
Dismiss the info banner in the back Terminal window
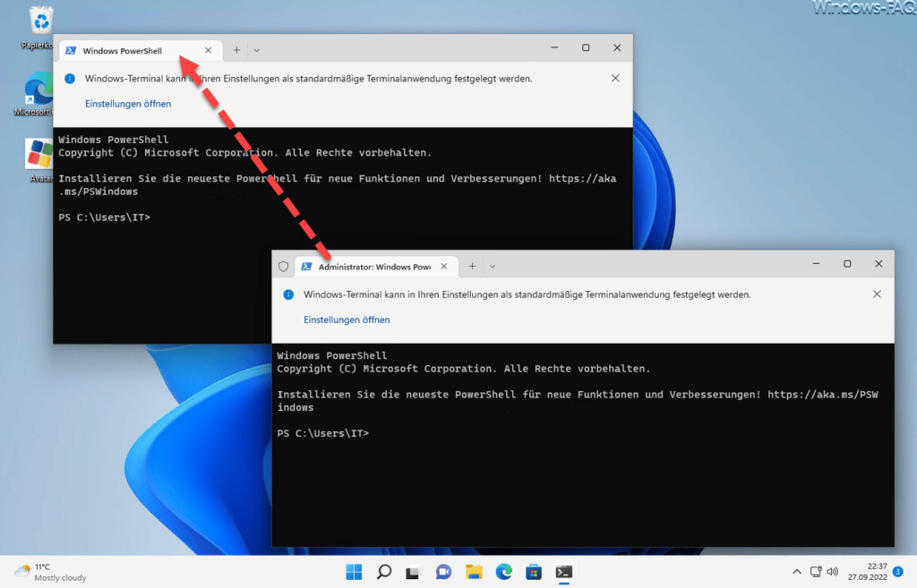pos(615,79)
